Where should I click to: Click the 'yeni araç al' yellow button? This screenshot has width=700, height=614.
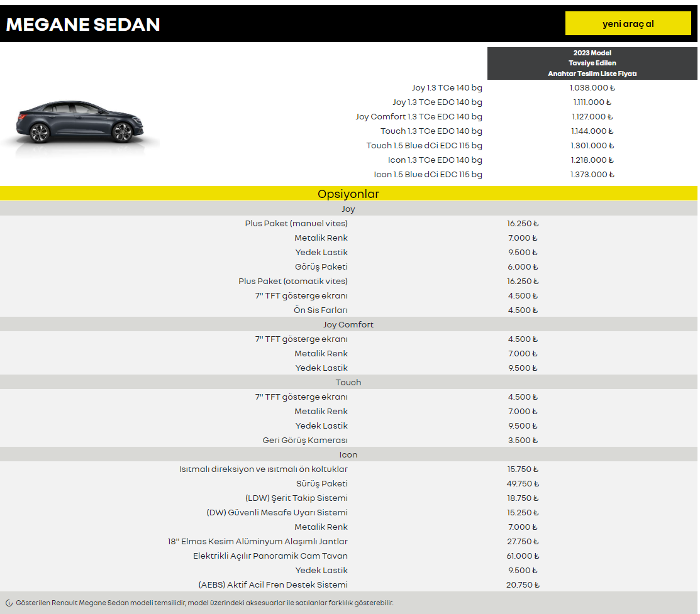[x=628, y=24]
